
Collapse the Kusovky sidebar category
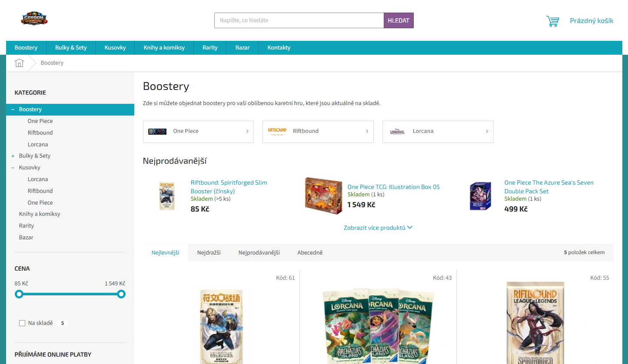pyautogui.click(x=13, y=168)
